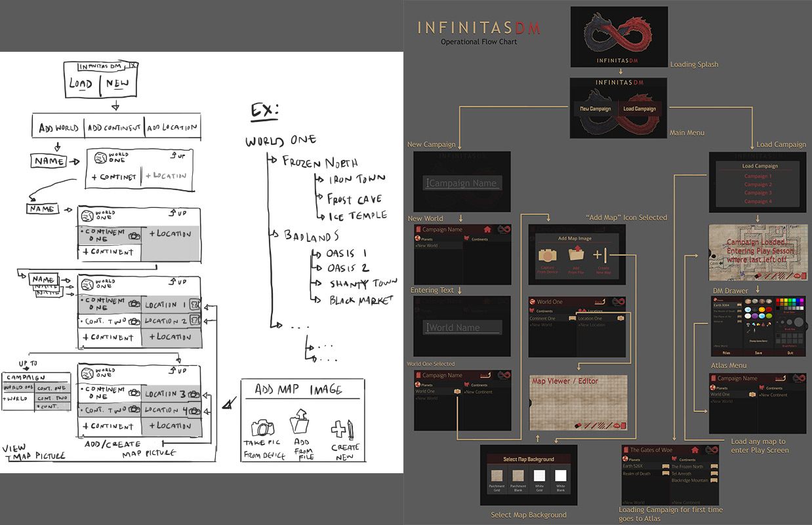Click +New Continent in the Atlas Menu screen

pos(774,395)
